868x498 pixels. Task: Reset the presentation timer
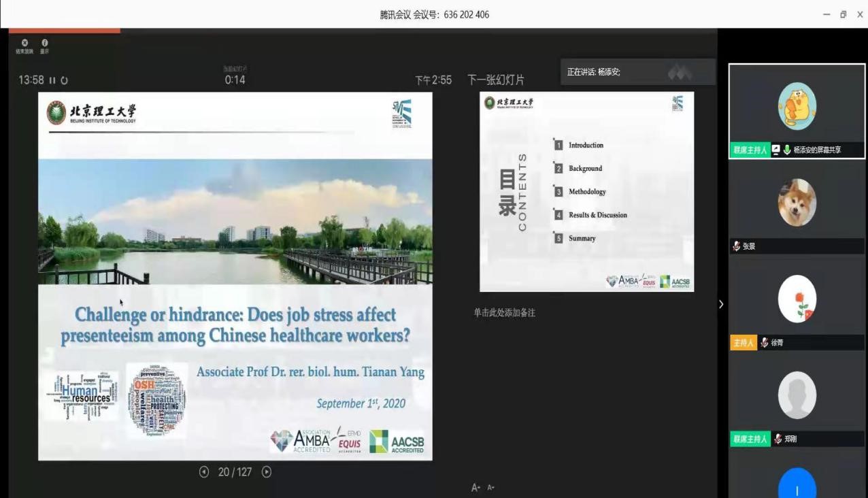(65, 80)
